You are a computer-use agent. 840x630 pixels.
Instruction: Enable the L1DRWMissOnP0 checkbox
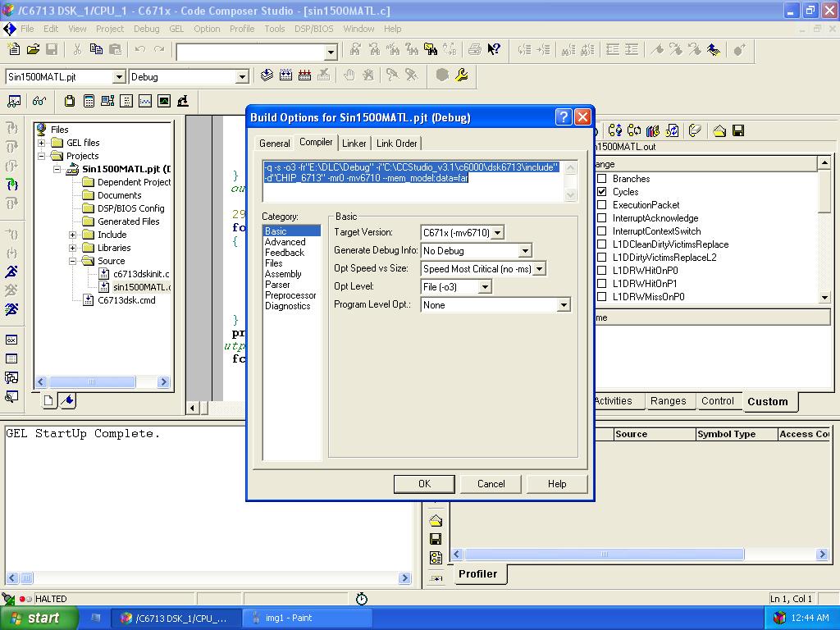tap(602, 297)
